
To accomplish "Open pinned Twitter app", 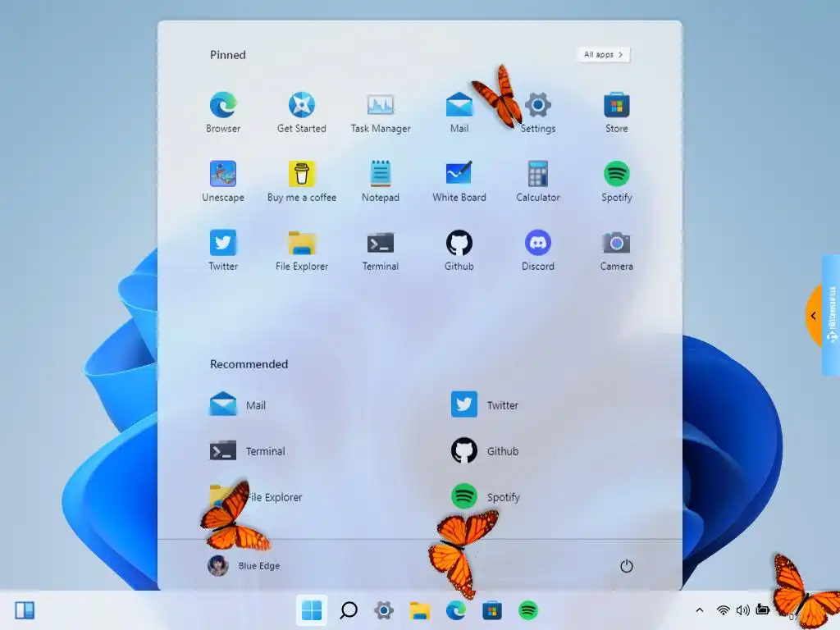I will point(223,250).
